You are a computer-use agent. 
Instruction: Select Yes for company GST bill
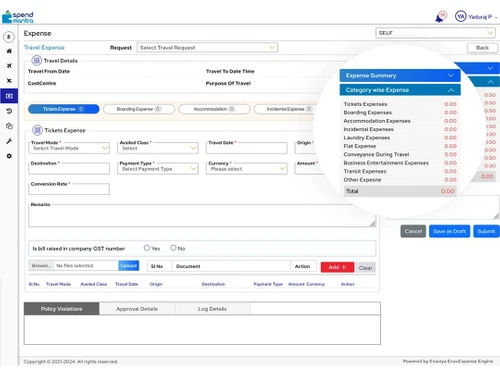pyautogui.click(x=147, y=248)
